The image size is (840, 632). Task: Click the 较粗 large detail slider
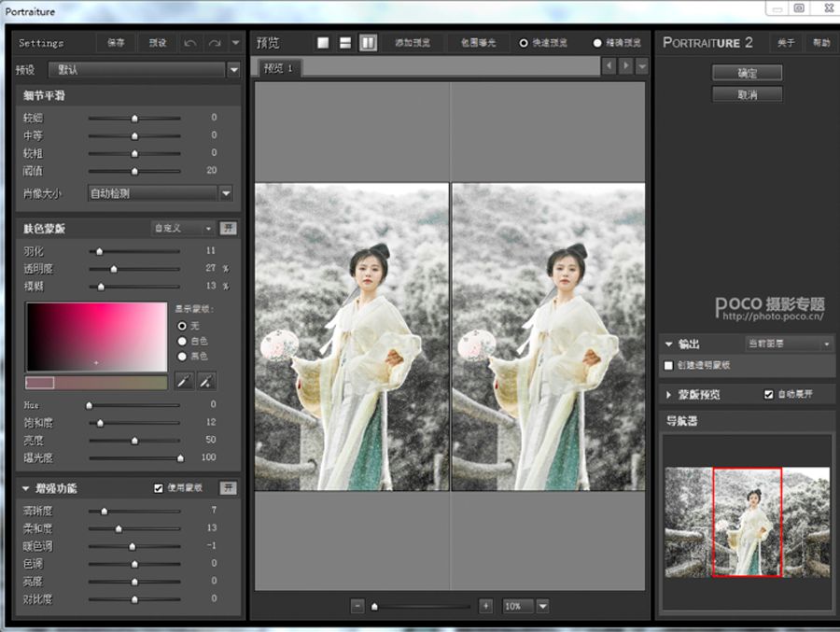(134, 153)
